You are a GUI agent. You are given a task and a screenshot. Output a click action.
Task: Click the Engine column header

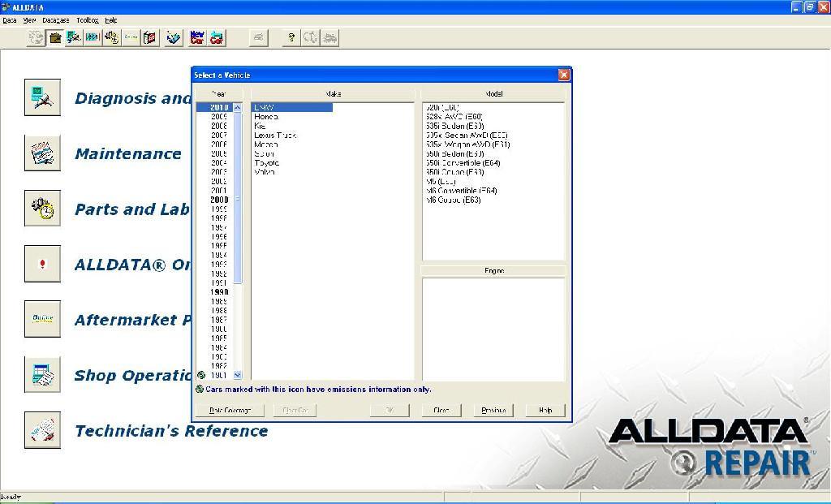493,271
